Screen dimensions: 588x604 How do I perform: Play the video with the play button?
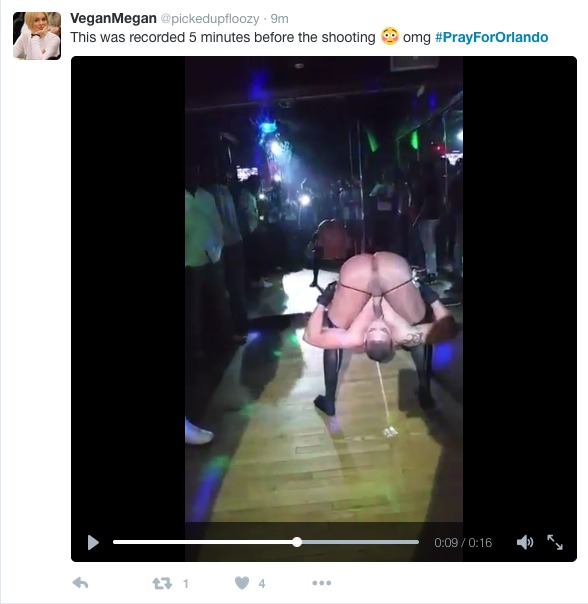(93, 542)
